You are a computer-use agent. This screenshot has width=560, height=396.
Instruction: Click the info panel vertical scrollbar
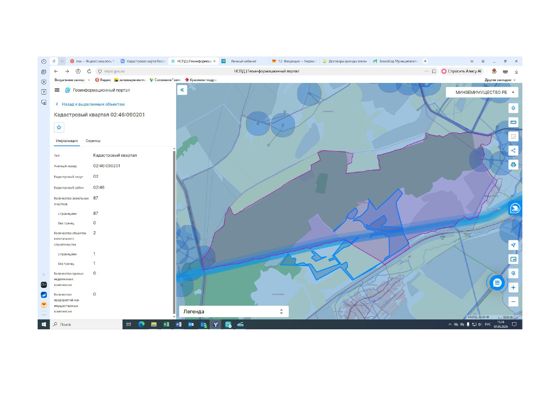coord(174,232)
